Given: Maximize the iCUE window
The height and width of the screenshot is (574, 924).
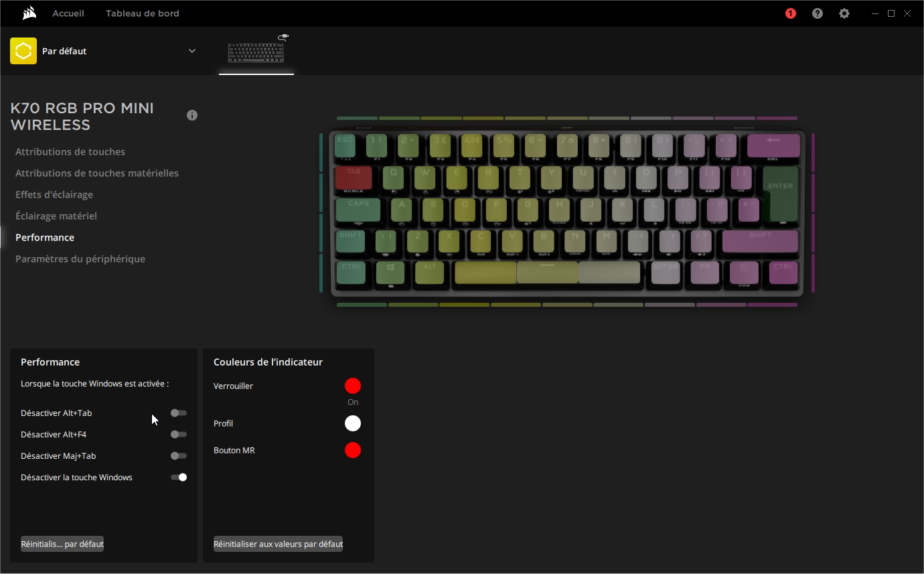Looking at the screenshot, I should (891, 13).
